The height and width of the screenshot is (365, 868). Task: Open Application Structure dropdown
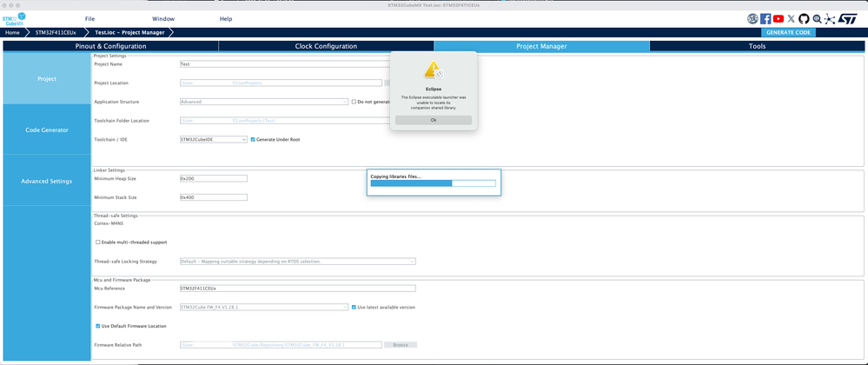tap(264, 102)
